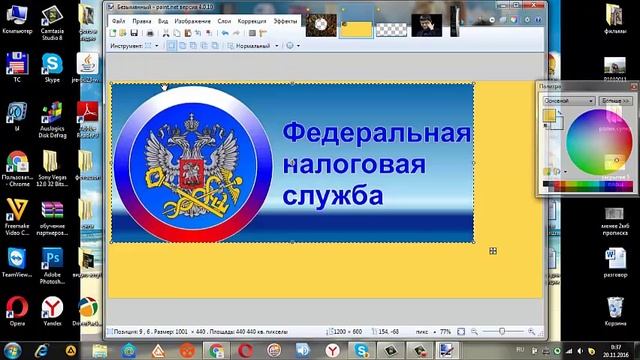Select the soccer ball image thumbnail
The height and width of the screenshot is (360, 640).
coord(321,25)
